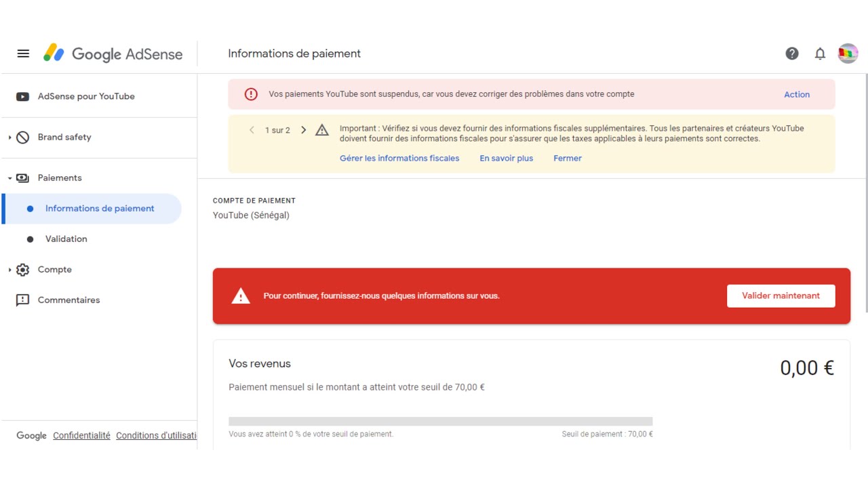Click the YouTube (Sénégal) account text
The width and height of the screenshot is (868, 488).
(x=251, y=216)
